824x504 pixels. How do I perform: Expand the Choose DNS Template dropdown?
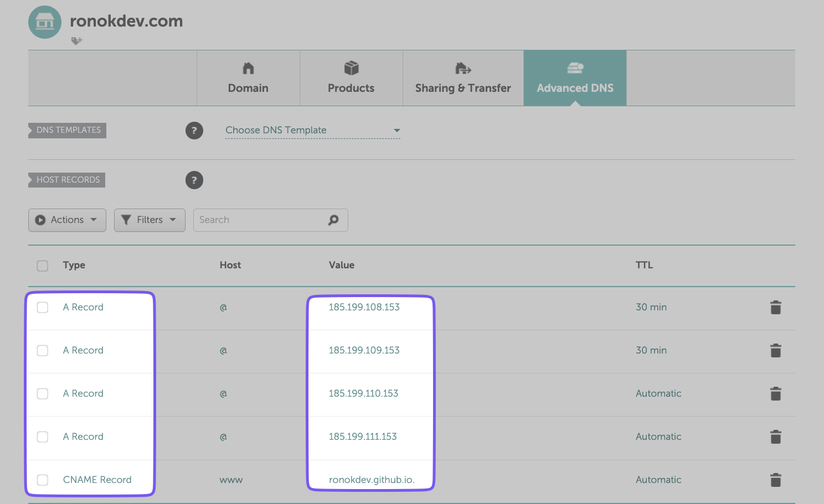coord(312,131)
